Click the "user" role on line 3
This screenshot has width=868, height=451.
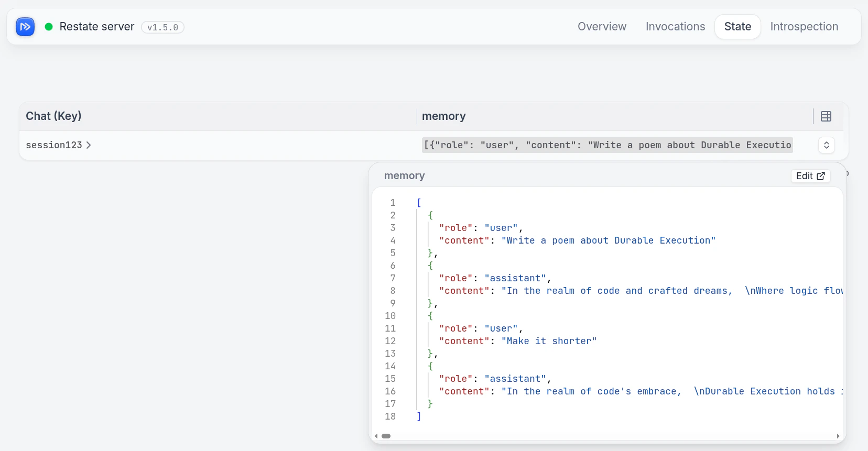[x=501, y=228]
